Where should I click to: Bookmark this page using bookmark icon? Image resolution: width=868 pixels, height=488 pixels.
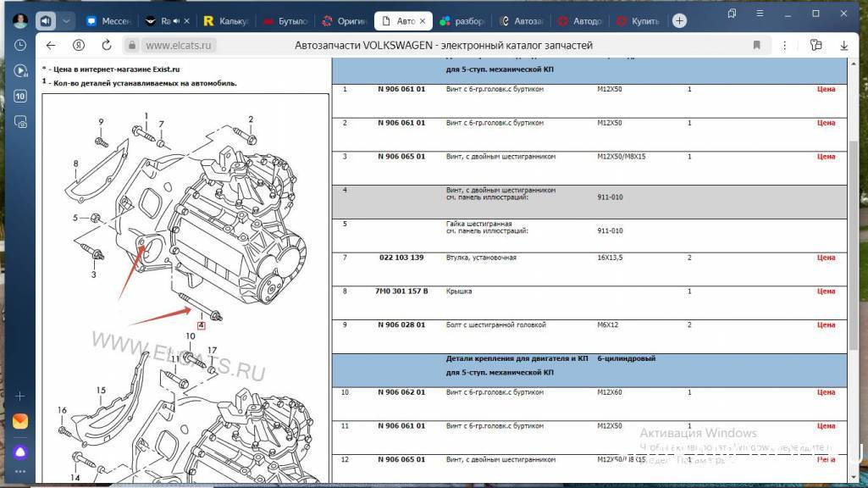click(756, 46)
